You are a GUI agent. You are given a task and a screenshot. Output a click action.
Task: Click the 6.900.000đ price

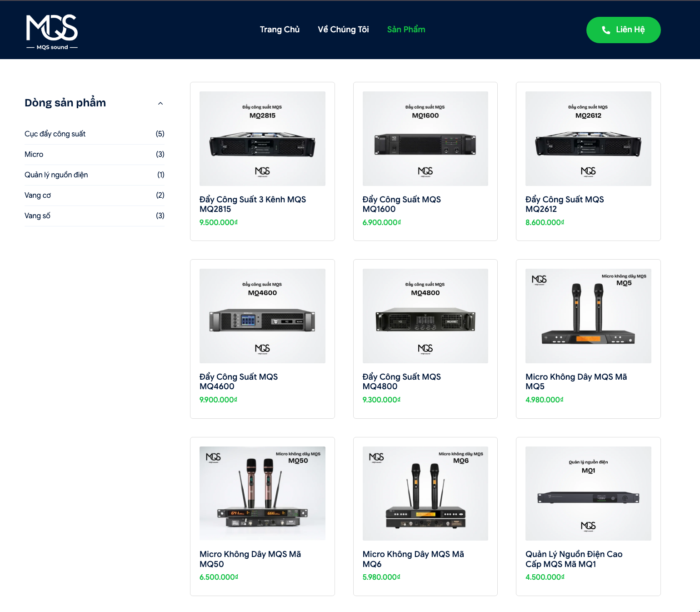point(382,222)
